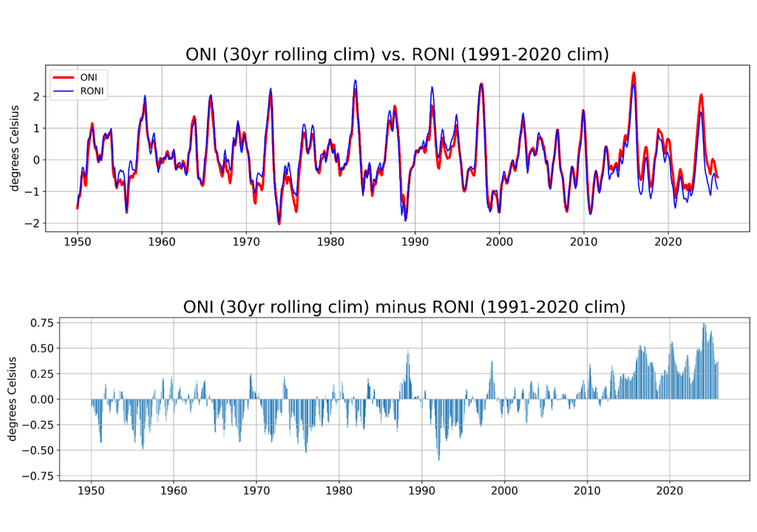Click the 0.75 tick label on the bottom y-axis
This screenshot has height=532, width=757.
point(43,323)
